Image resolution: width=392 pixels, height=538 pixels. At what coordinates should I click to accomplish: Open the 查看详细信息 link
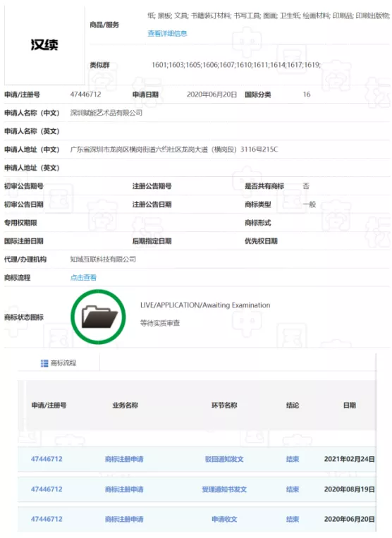click(x=167, y=33)
